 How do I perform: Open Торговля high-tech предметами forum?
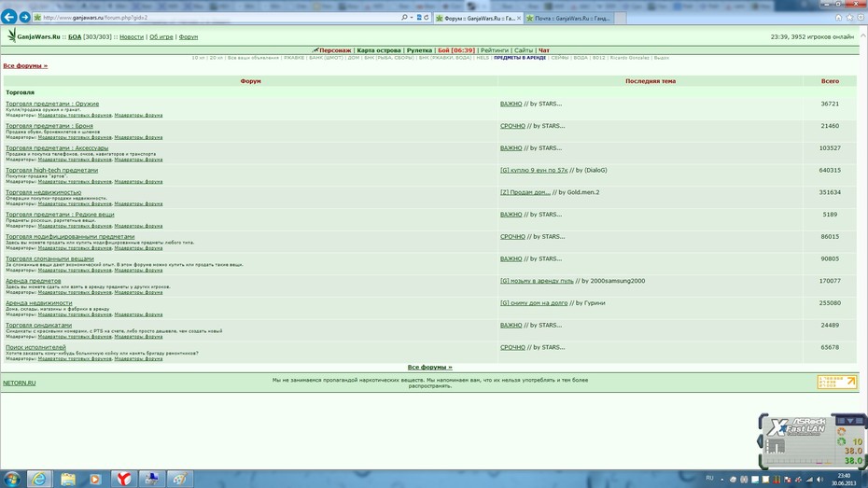pos(51,170)
